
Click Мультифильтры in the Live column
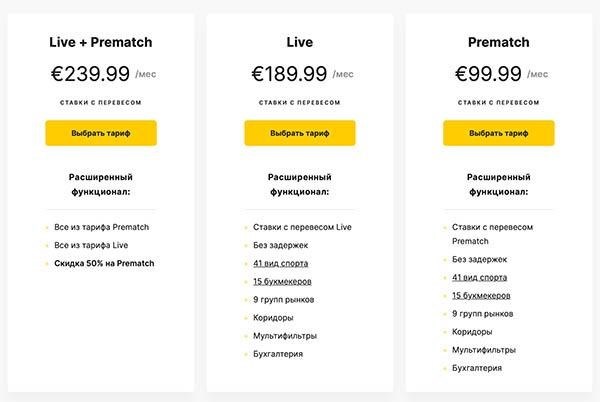coord(285,336)
